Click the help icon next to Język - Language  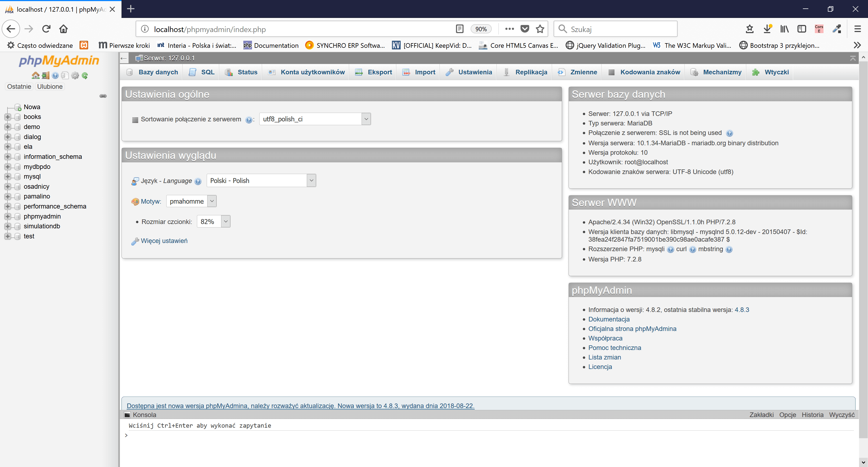(198, 181)
